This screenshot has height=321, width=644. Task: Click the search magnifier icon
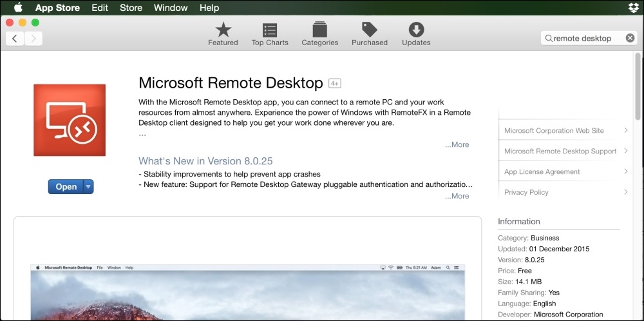549,38
